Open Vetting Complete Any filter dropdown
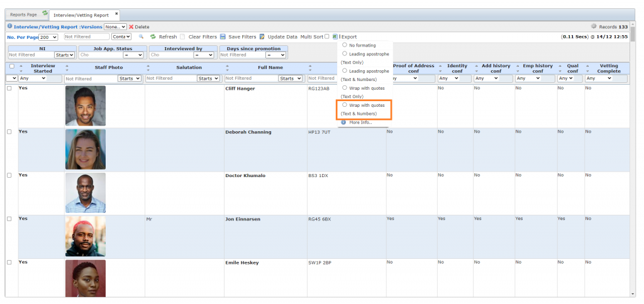Screen dimensions: 644x304 (599, 79)
